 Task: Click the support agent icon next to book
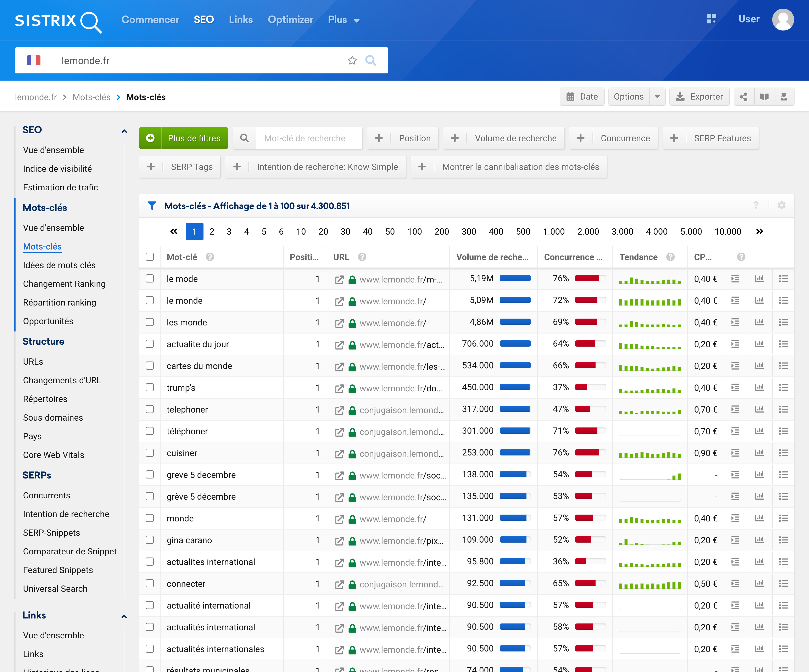tap(784, 97)
